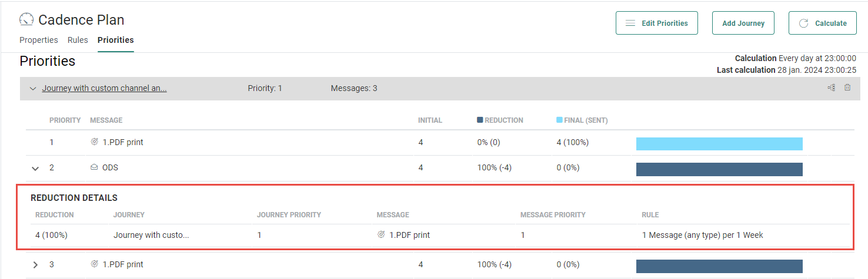Click the light blue Final (Sent) legend swatch
Viewport: 868px width, 279px height.
point(559,120)
